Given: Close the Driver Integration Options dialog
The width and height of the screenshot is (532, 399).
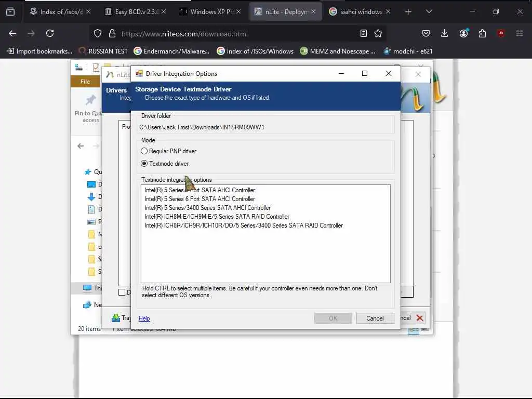Looking at the screenshot, I should coord(389,73).
